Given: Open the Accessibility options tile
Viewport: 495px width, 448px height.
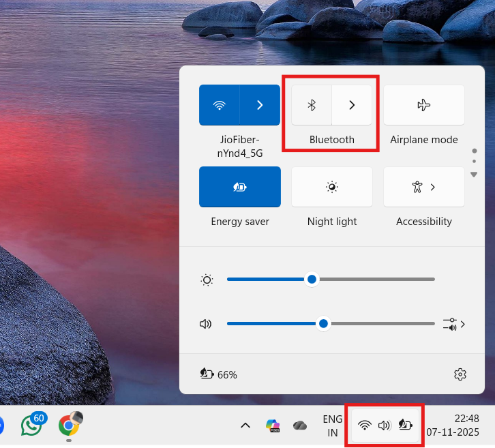Looking at the screenshot, I should point(423,187).
